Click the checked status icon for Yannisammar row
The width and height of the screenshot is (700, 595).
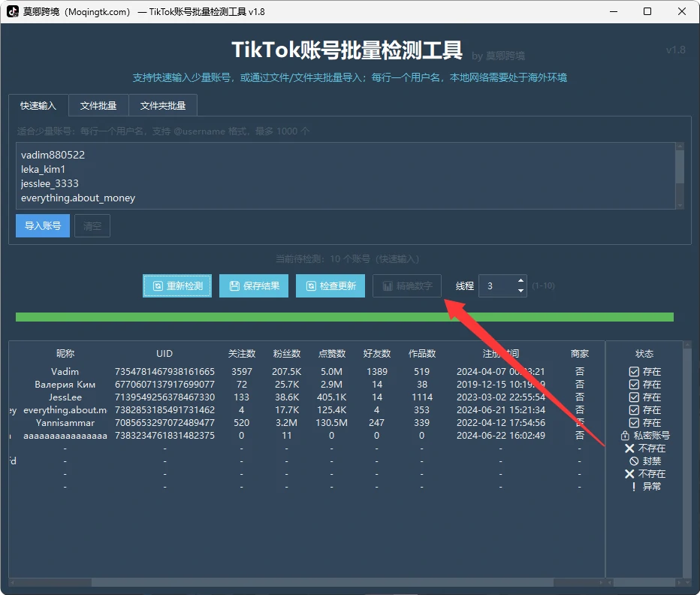(x=634, y=422)
